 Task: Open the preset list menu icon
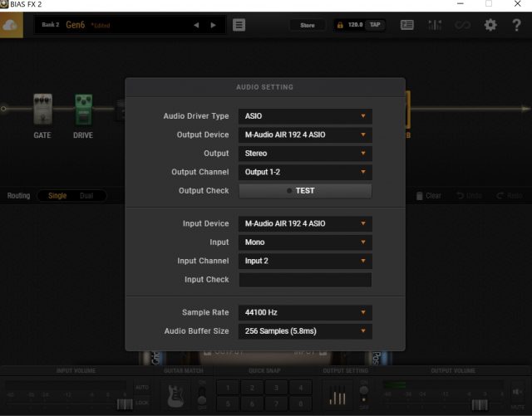pos(239,25)
